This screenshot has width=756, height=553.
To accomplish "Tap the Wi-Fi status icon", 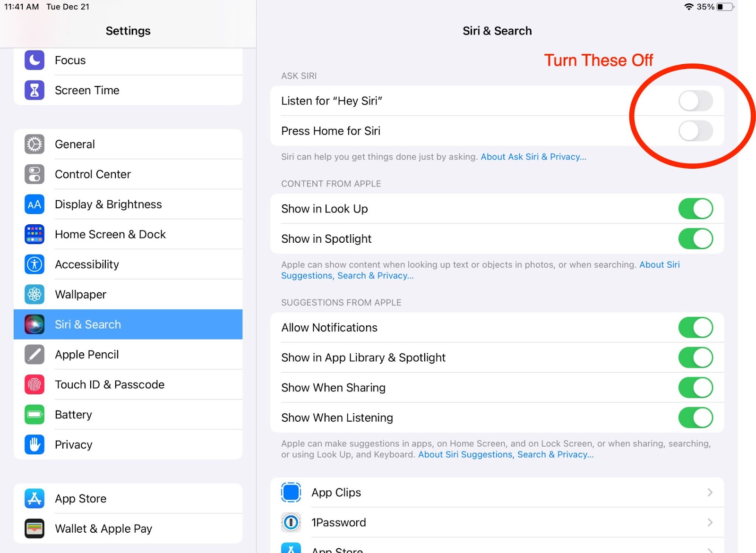I will (x=689, y=7).
